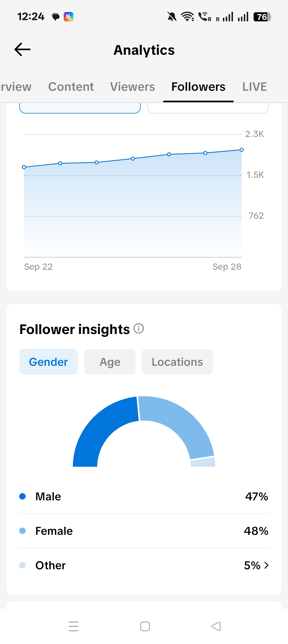Screen dimensions: 288x644
Task: Open the Other 5% row
Action: pyautogui.click(x=144, y=565)
